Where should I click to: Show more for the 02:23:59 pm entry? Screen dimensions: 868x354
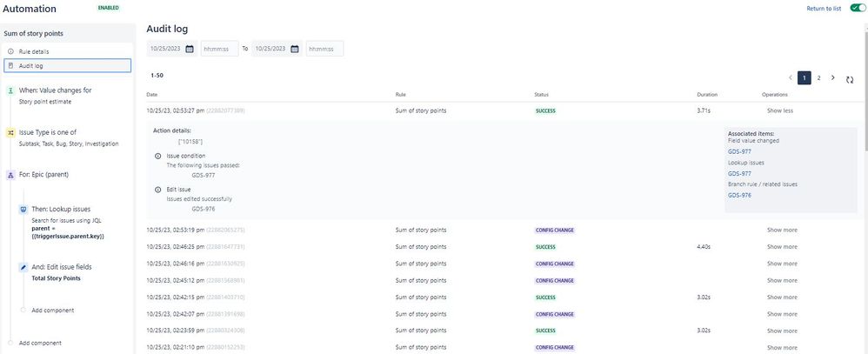(782, 331)
